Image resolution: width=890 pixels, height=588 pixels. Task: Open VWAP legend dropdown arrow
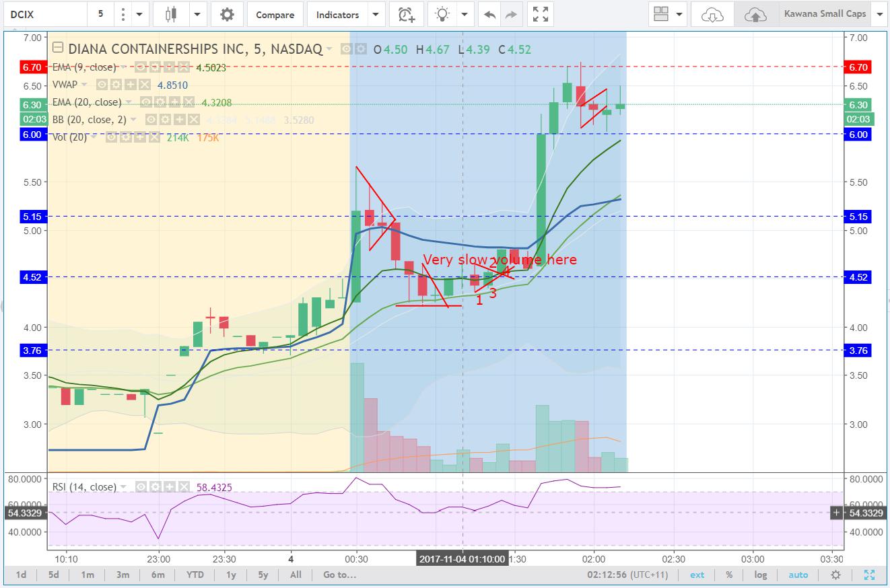click(84, 85)
